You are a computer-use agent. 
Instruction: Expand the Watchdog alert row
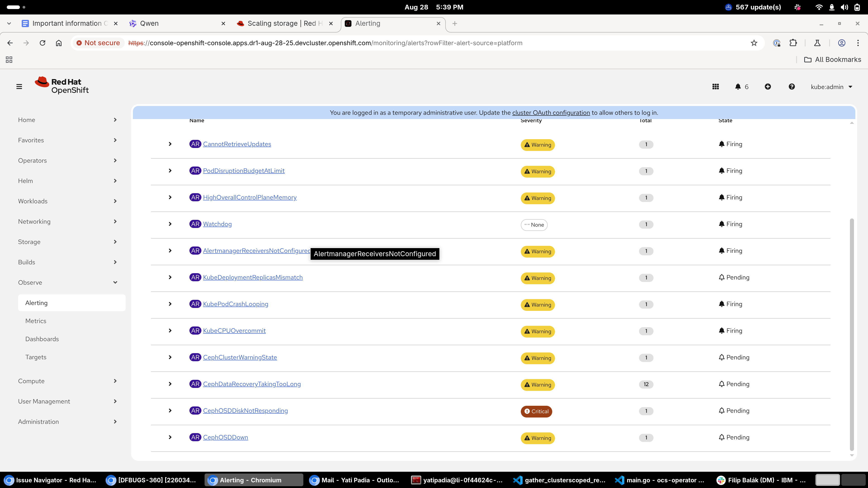170,224
